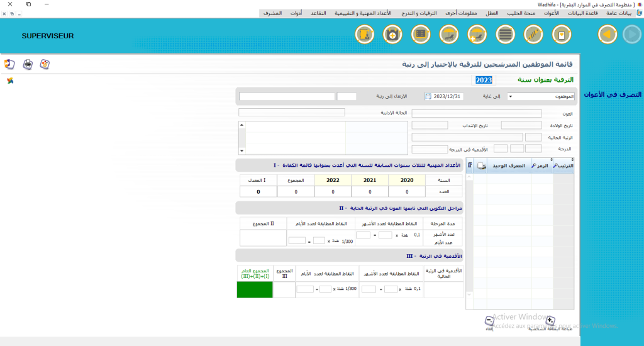Screen dimensions: 644x346
Task: Open the العطل menu in the menu bar
Action: click(492, 13)
